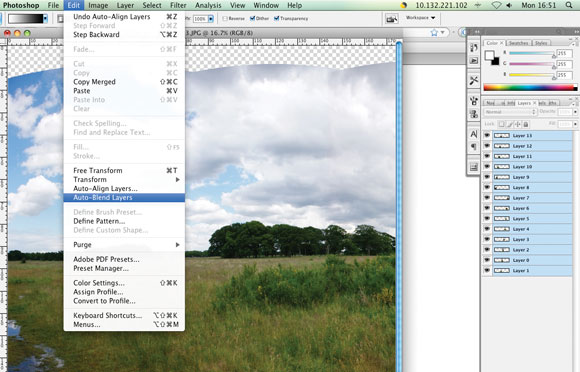The image size is (580, 372).
Task: Hide Layer 13 using eye icon
Action: click(x=487, y=135)
